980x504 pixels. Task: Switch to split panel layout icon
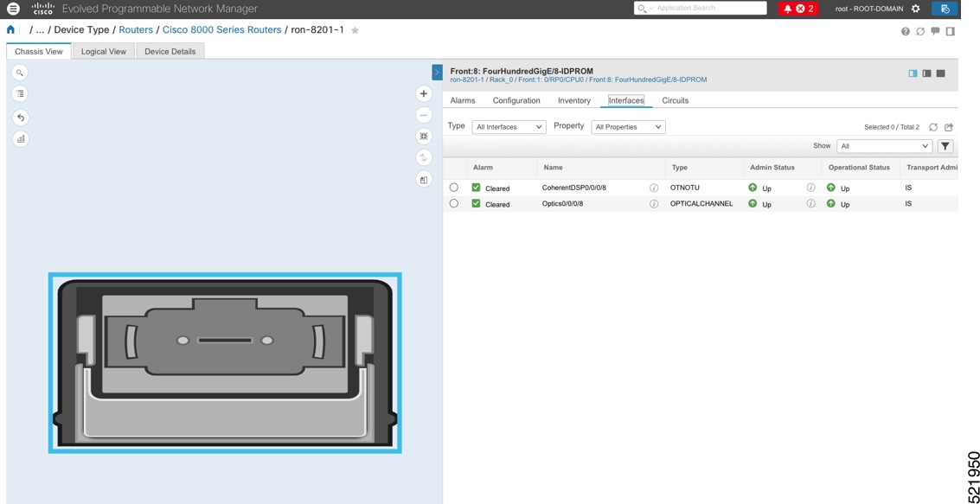point(913,73)
